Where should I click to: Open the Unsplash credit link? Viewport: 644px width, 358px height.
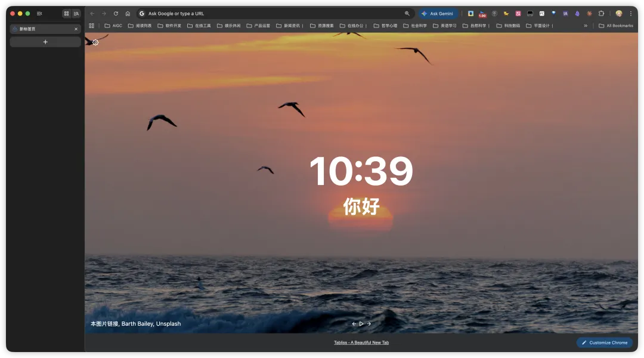[168, 324]
